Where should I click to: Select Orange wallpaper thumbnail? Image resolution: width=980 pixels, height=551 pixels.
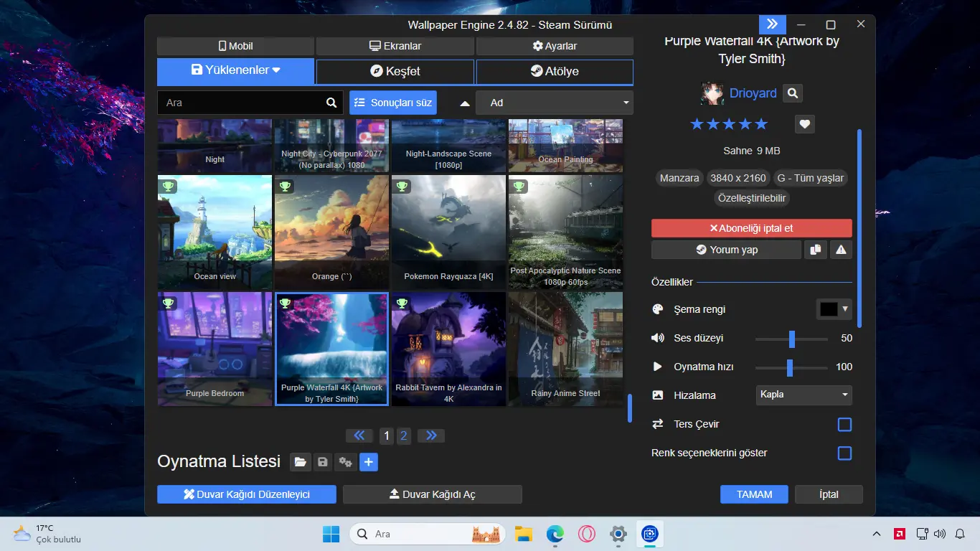coord(331,232)
